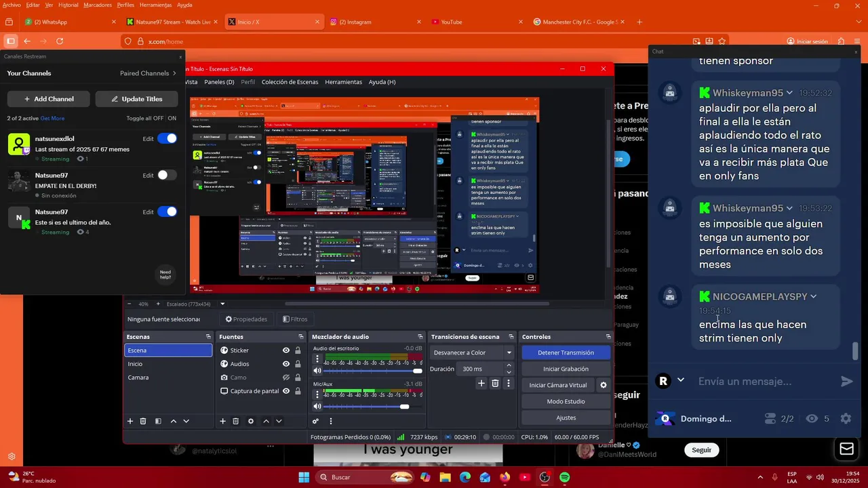Send chat message arrow icon
Screen dimensions: 868x488
pyautogui.click(x=847, y=382)
